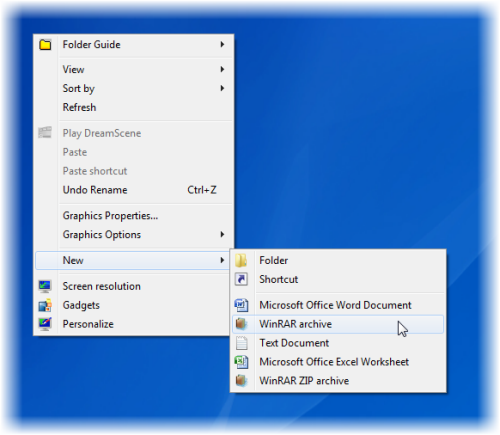Click the Gadgets icon
Image resolution: width=500 pixels, height=435 pixels.
click(45, 305)
